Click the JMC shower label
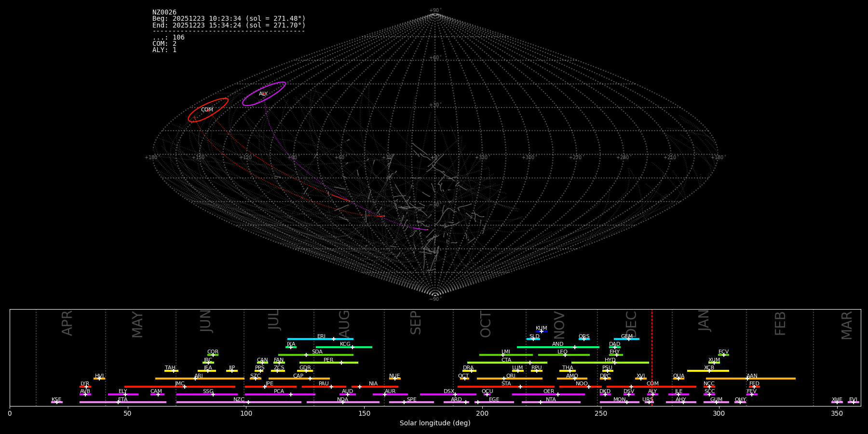 point(179,384)
